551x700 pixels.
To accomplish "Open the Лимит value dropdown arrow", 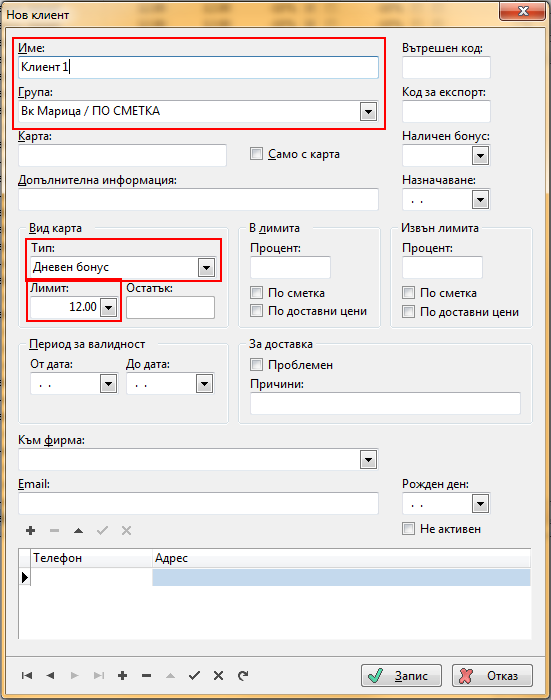I will click(109, 308).
